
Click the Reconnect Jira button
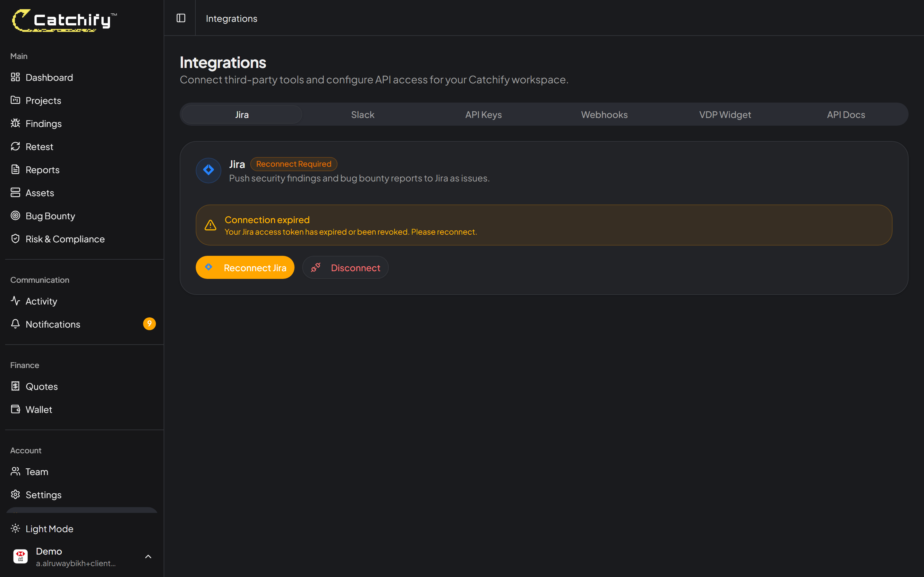[x=245, y=267]
